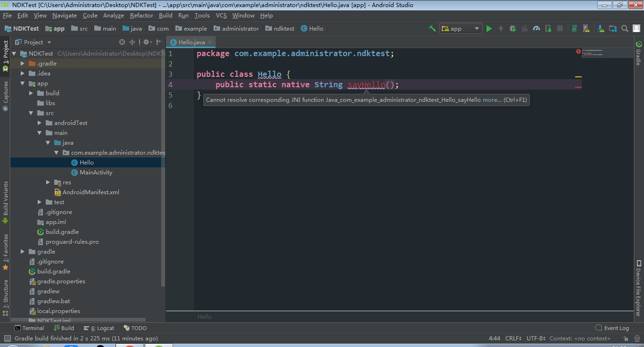Image resolution: width=644 pixels, height=347 pixels.
Task: Click the tool windows toggle icon in status bar corner
Action: pos(7,339)
